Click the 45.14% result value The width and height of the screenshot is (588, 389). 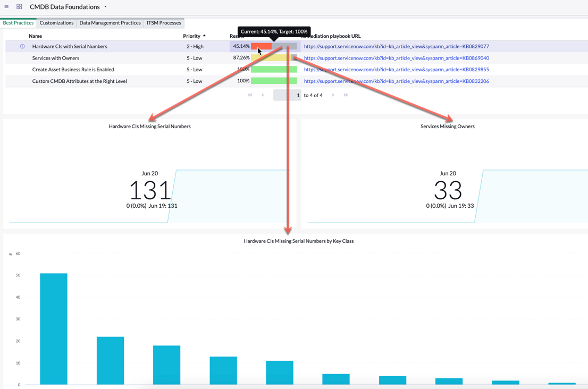(241, 46)
